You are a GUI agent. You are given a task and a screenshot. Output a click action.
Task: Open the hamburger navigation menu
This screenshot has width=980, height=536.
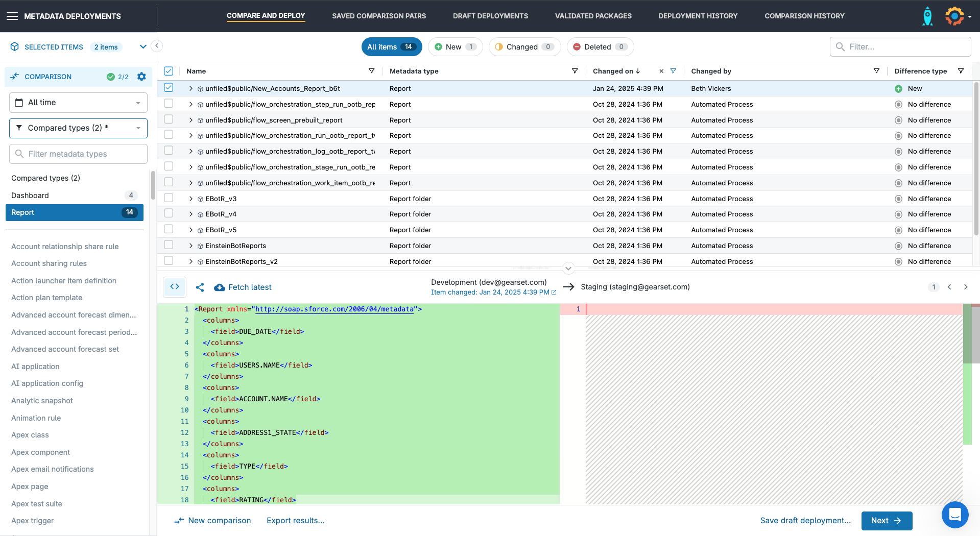(12, 16)
